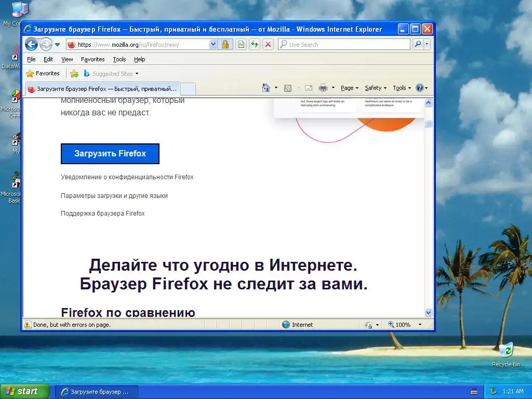Click scrollbar up arrow
Image resolution: width=532 pixels, height=399 pixels.
pos(428,102)
